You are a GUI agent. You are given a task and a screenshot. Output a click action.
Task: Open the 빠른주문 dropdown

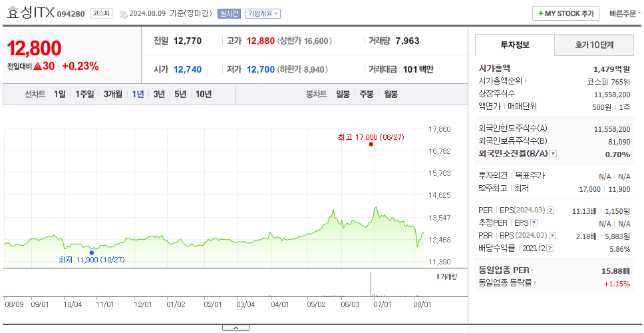coord(625,13)
